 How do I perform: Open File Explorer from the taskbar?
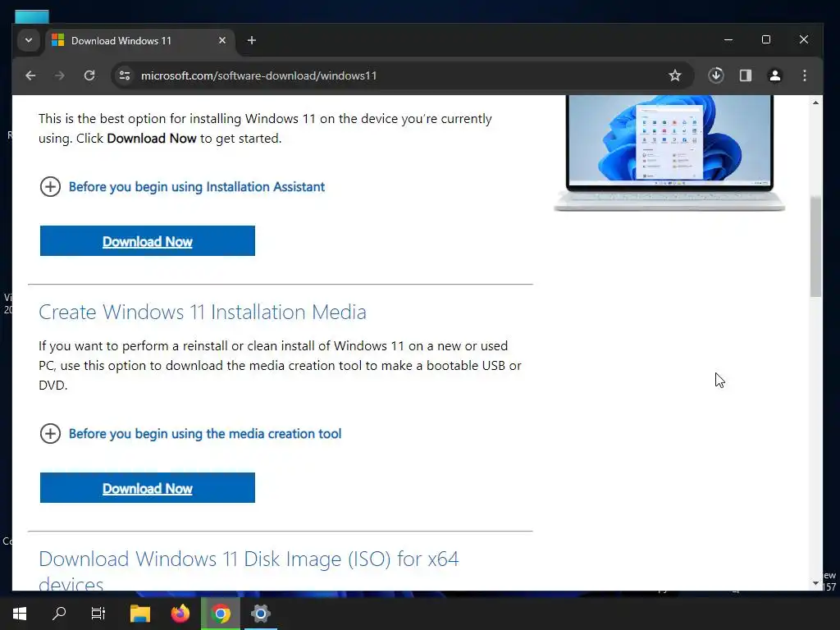click(139, 614)
